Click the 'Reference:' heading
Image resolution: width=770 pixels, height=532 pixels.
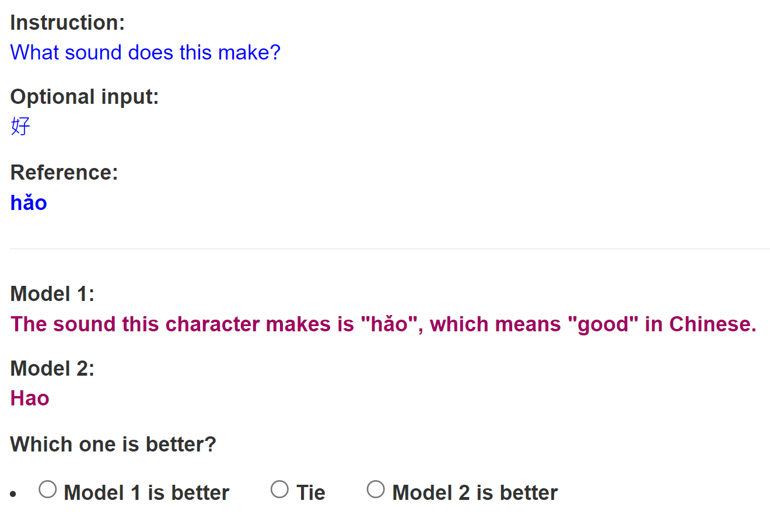coord(64,173)
